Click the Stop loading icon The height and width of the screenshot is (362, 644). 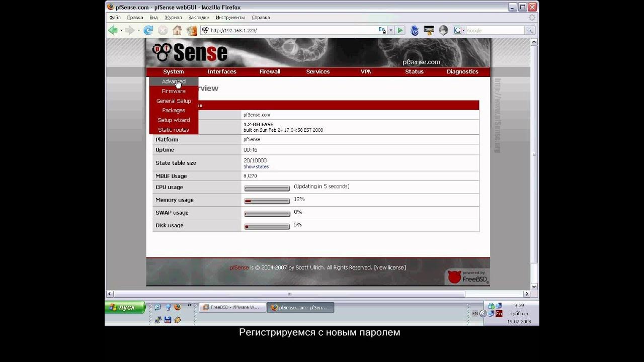click(x=163, y=31)
